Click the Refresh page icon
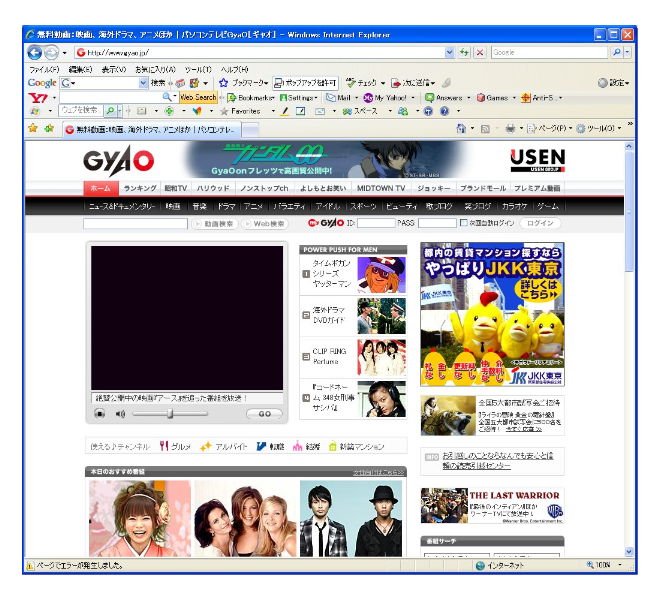Image resolution: width=660 pixels, height=600 pixels. [x=464, y=52]
